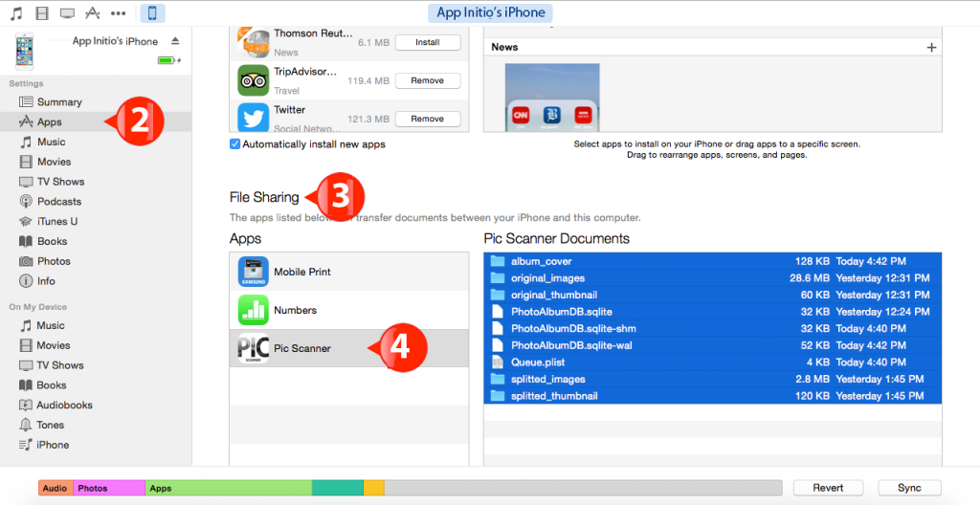
Task: Open the Movies library icon in toolbar
Action: (x=42, y=12)
